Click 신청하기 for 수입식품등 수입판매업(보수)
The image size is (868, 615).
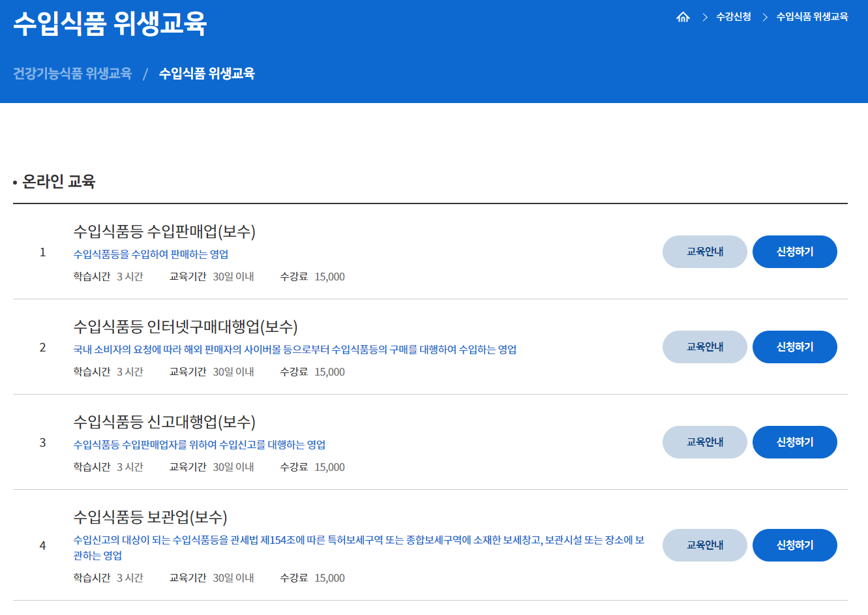click(794, 252)
